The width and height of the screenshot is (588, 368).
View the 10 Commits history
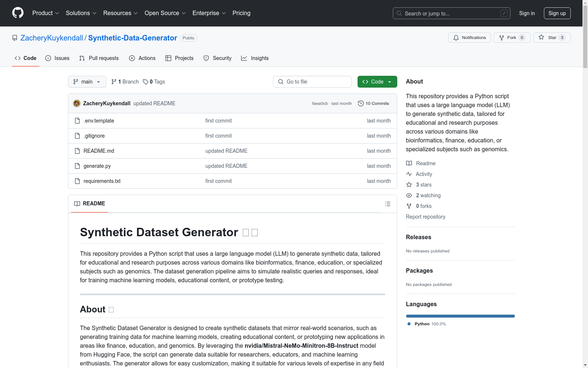pyautogui.click(x=373, y=103)
